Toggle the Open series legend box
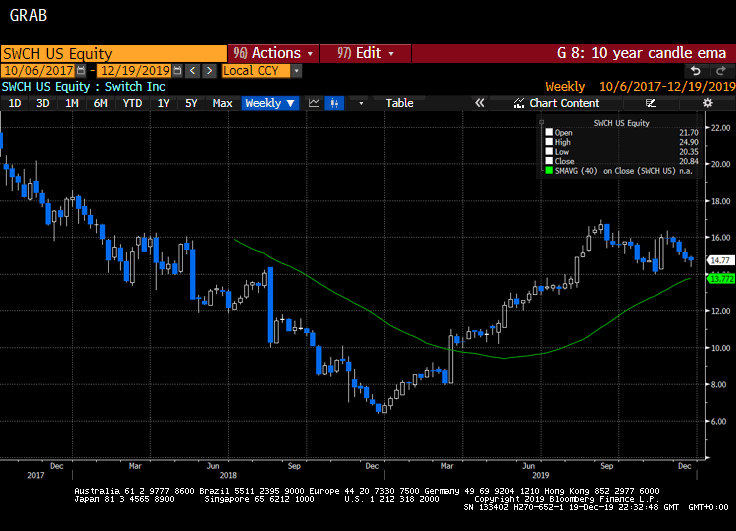This screenshot has height=531, width=736. pyautogui.click(x=548, y=132)
